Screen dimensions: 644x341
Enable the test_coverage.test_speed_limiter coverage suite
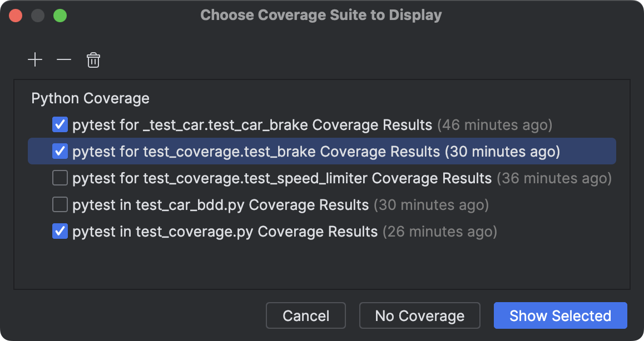point(60,178)
